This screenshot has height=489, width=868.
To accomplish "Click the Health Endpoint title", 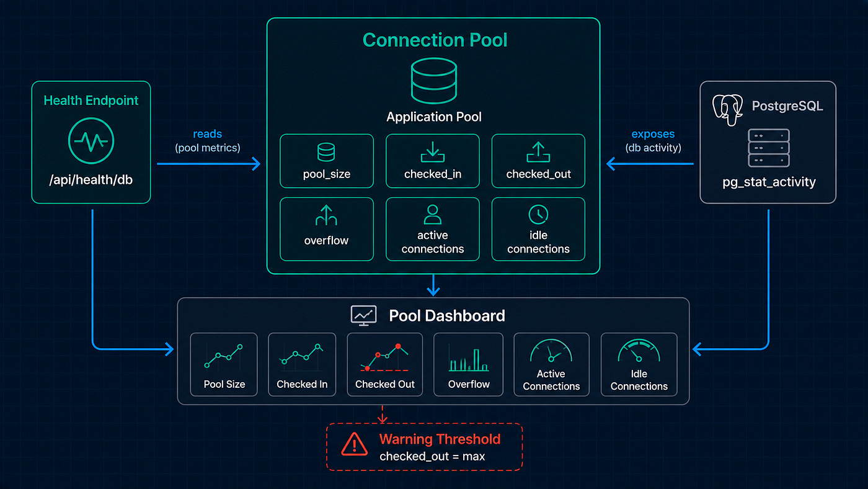I will tap(91, 101).
